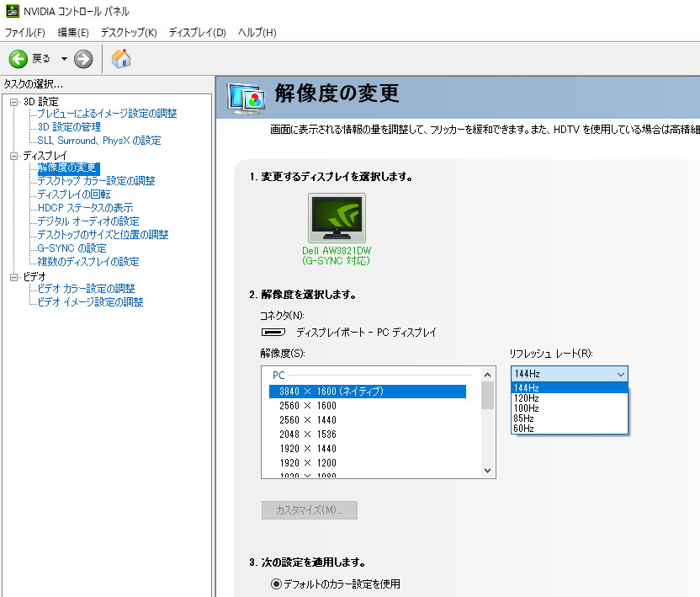Choose 100Hz from the refresh rate list

point(570,408)
